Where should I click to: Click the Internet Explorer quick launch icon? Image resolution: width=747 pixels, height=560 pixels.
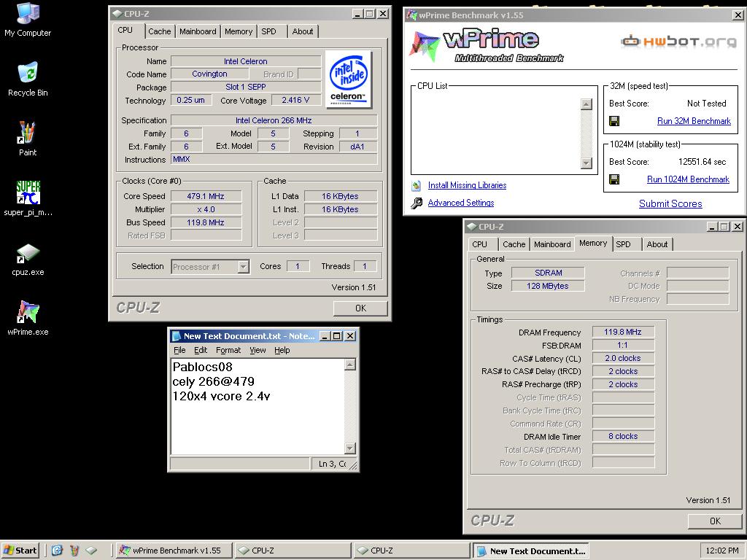point(57,551)
